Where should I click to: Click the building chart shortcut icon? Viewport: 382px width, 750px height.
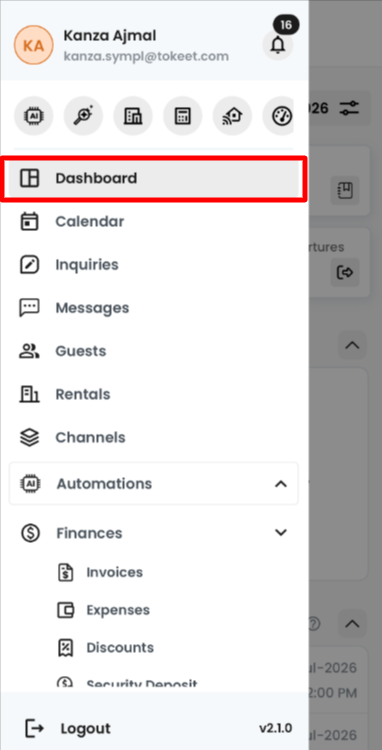pos(133,116)
